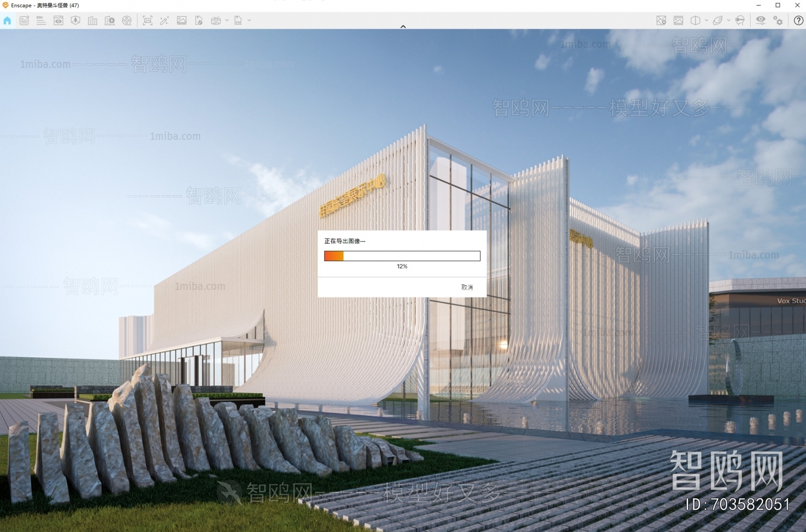
Task: Toggle the VR headset mode
Action: point(740,21)
